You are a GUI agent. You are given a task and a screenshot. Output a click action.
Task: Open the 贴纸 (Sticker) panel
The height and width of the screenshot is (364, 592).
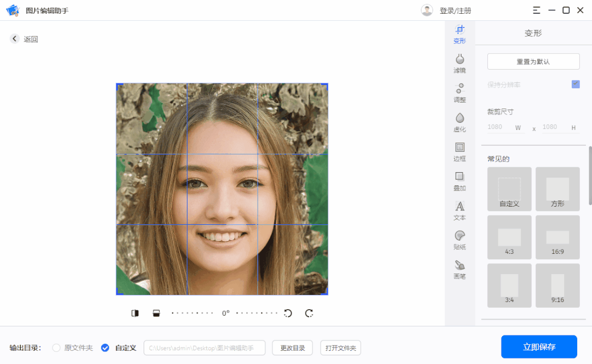click(x=460, y=240)
